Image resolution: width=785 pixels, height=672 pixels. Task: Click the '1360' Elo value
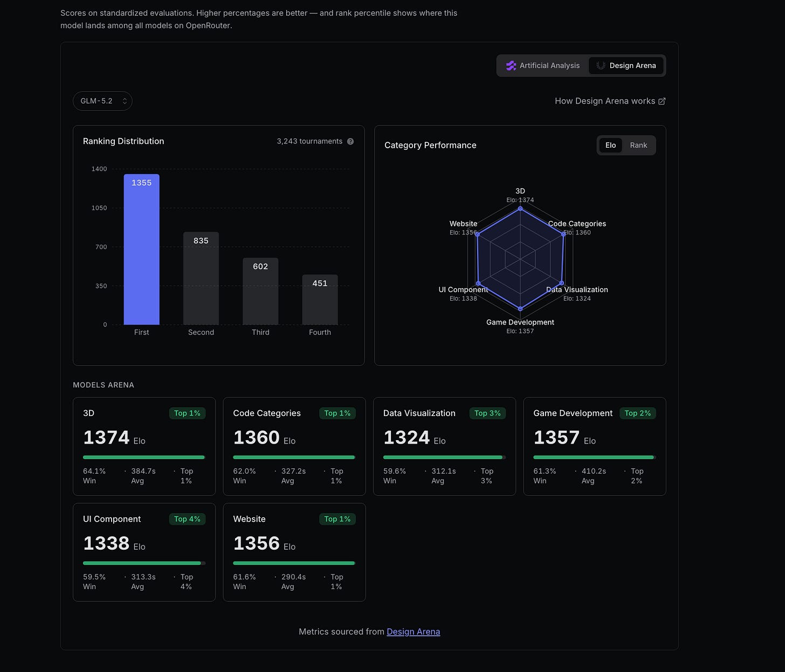click(x=256, y=438)
